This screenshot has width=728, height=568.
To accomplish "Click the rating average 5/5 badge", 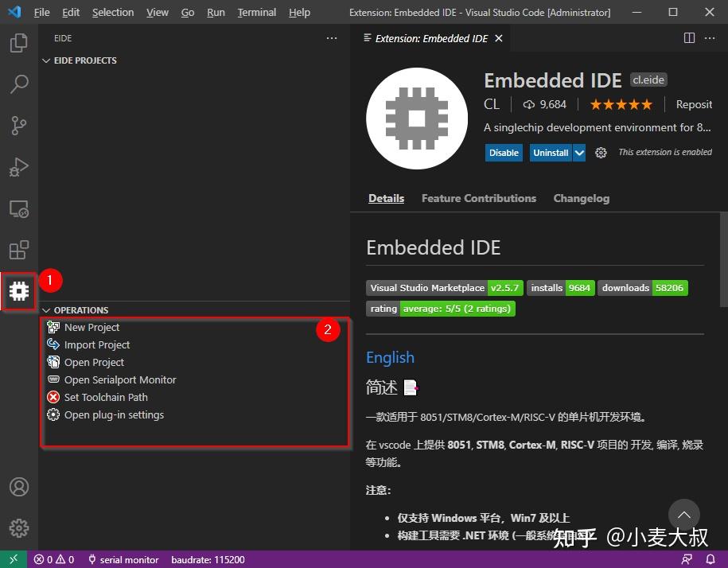I will pos(441,309).
